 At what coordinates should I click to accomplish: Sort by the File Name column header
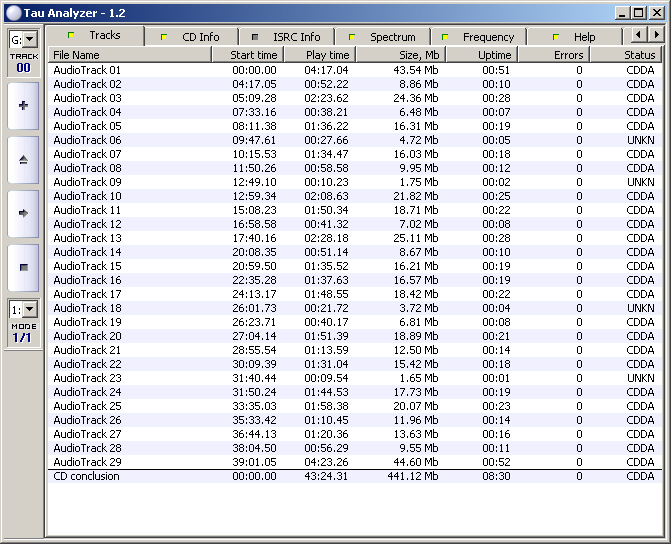[x=135, y=55]
